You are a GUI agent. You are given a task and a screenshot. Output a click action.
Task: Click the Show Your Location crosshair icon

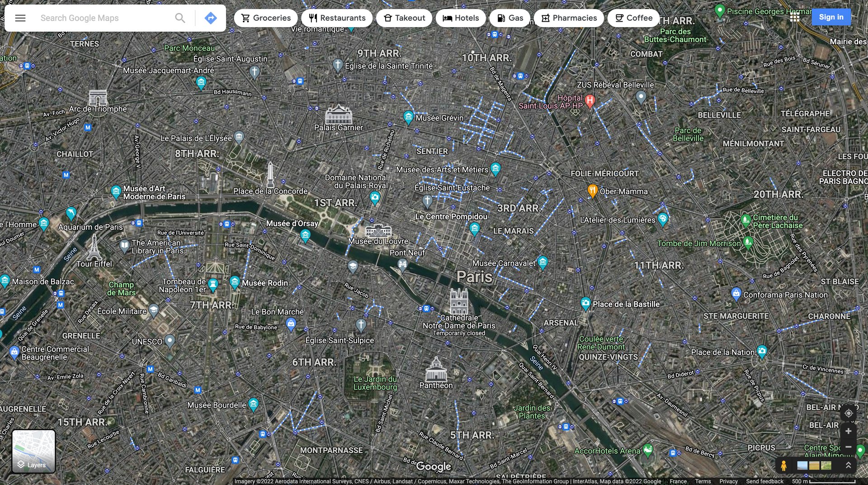pyautogui.click(x=849, y=413)
